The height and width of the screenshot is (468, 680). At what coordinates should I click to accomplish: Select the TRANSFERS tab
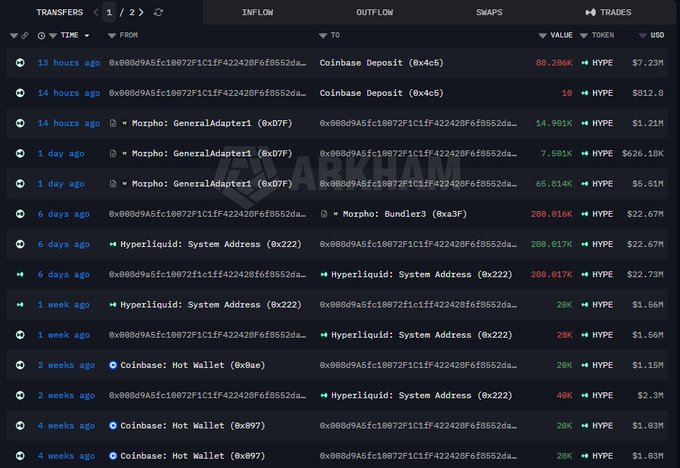59,13
